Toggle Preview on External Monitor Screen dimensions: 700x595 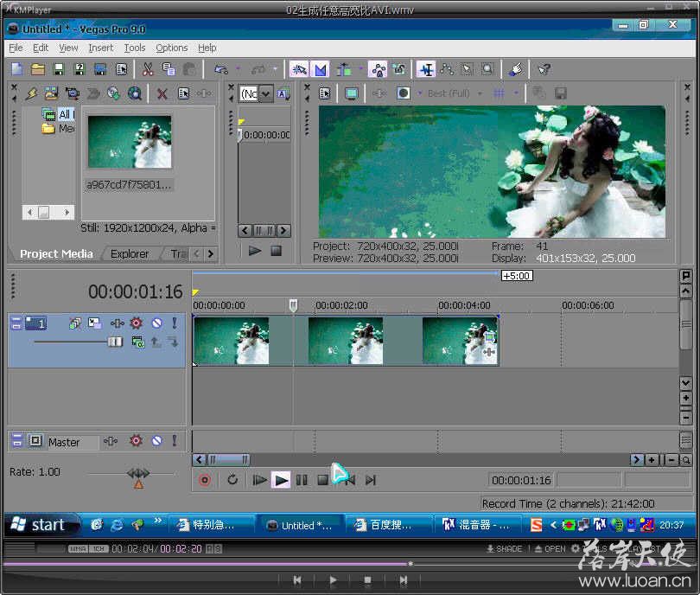[x=352, y=93]
